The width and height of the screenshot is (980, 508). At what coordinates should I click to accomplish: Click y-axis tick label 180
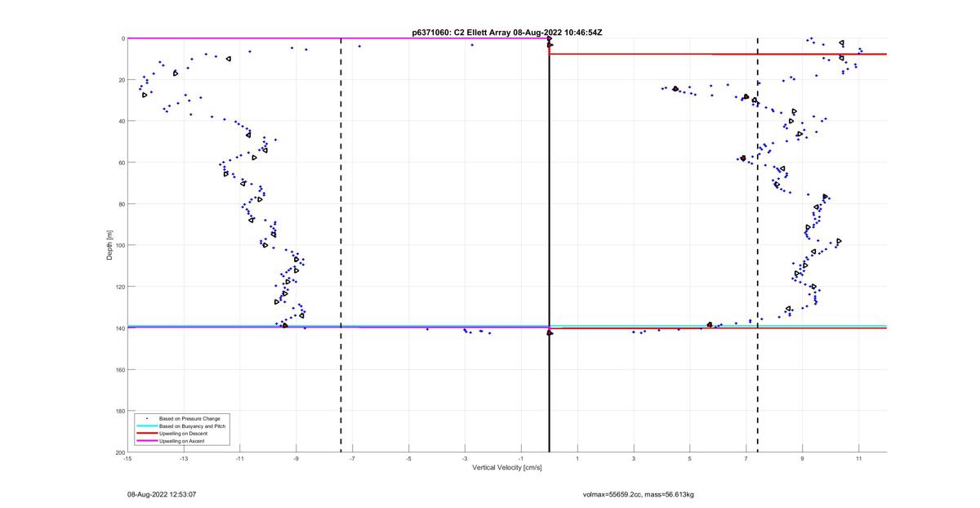[119, 411]
